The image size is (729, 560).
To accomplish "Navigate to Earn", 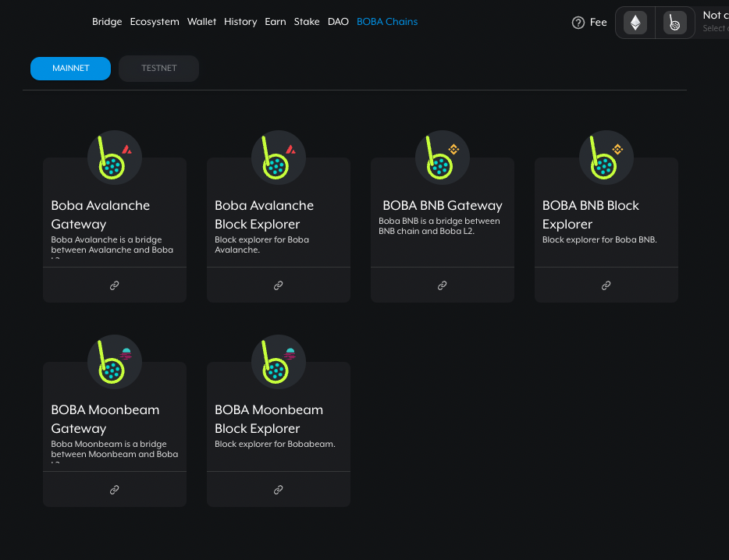I will click(x=276, y=22).
